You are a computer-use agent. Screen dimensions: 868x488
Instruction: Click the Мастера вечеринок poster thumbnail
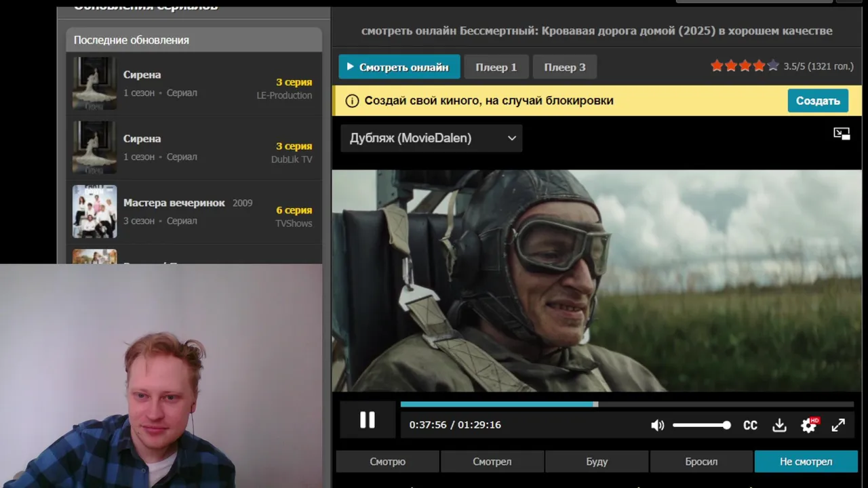(94, 211)
